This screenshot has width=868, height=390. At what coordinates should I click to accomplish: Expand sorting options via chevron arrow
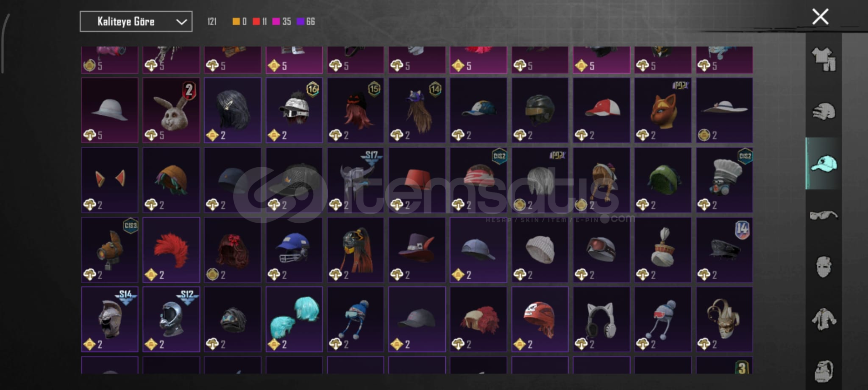pyautogui.click(x=182, y=22)
